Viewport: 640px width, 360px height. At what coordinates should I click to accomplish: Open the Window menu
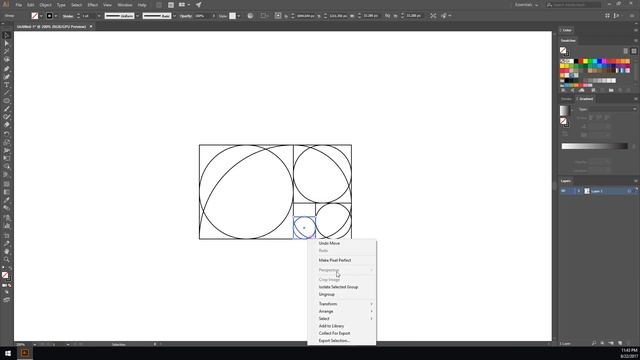coord(125,5)
